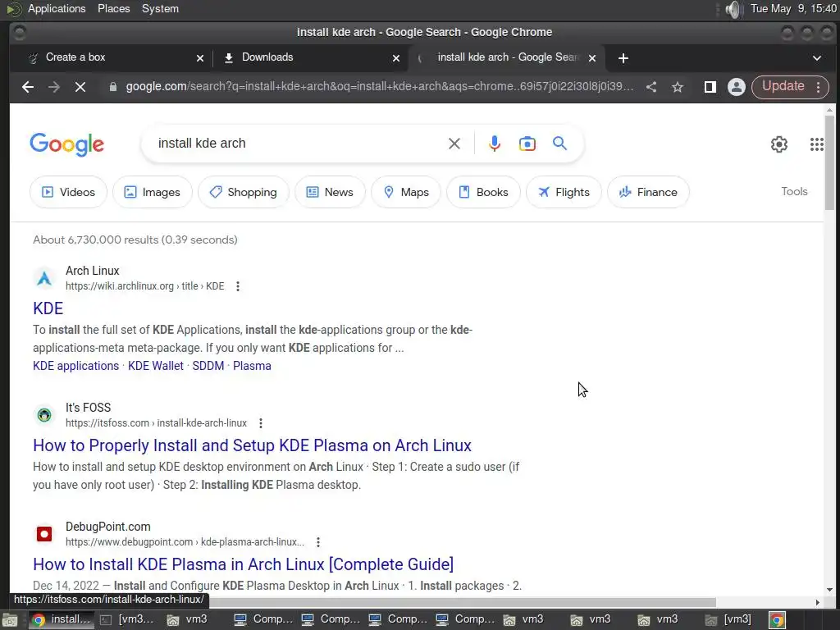Click the Google logo

pyautogui.click(x=67, y=144)
